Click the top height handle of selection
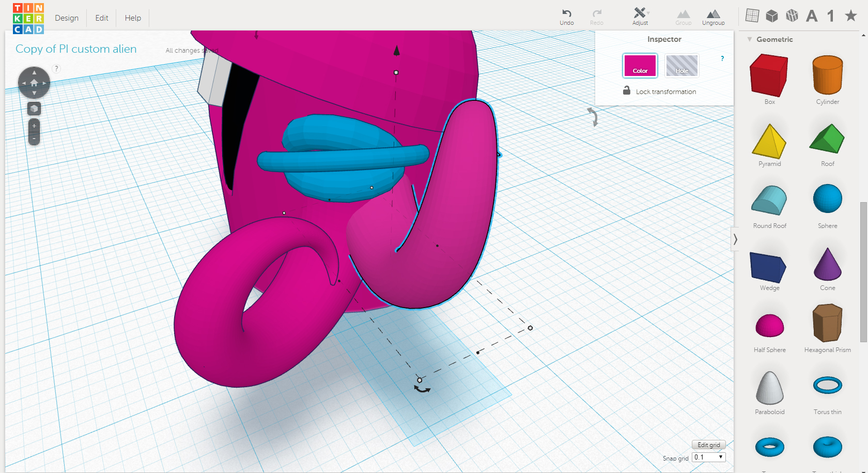 (396, 72)
